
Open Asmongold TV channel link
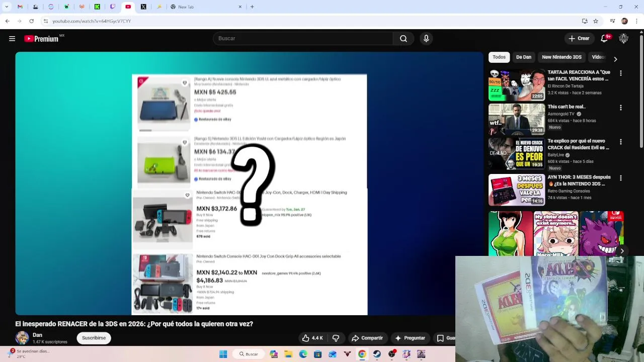(561, 114)
